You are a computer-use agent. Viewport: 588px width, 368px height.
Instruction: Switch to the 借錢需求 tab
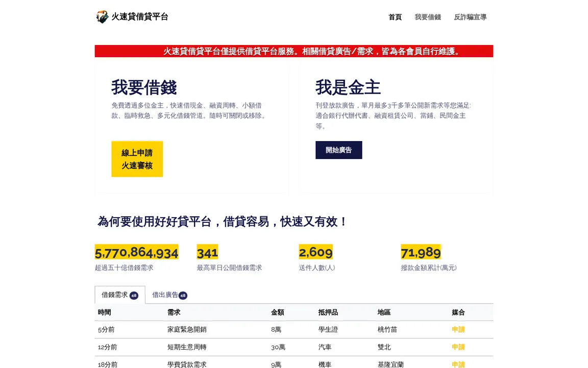119,295
